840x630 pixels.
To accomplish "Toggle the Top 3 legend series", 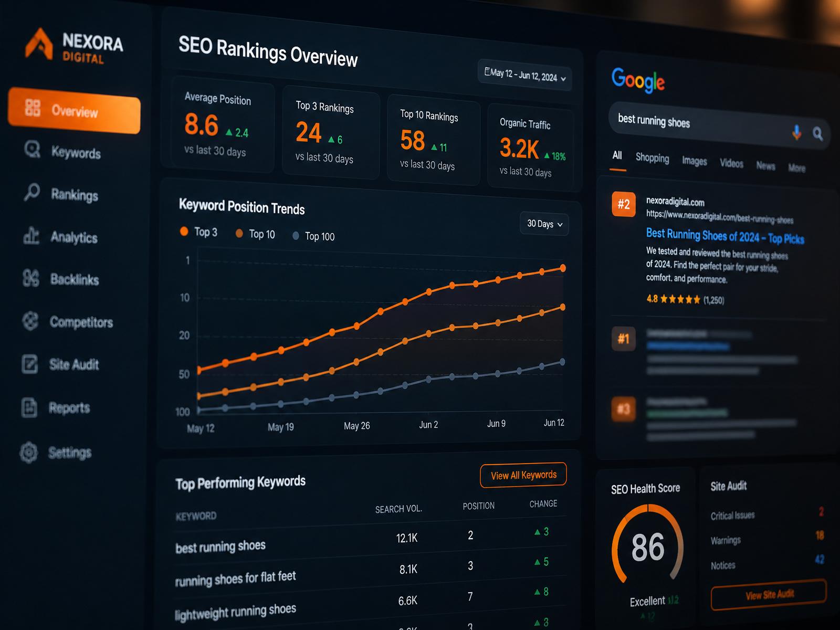I will point(198,232).
